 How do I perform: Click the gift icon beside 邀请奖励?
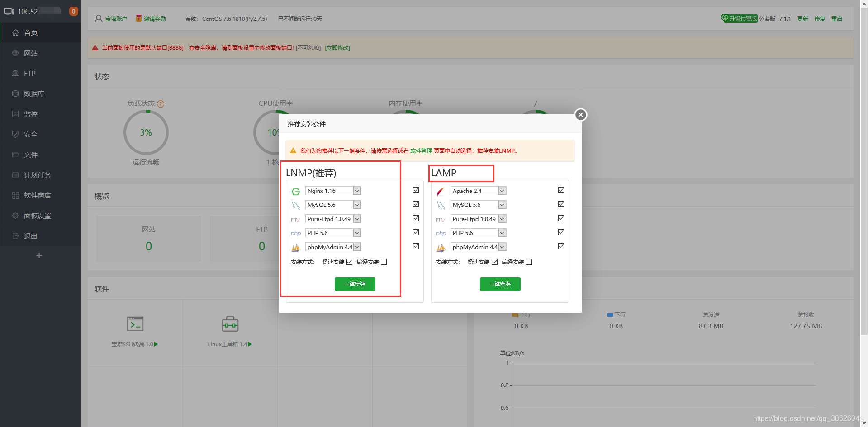coord(139,19)
